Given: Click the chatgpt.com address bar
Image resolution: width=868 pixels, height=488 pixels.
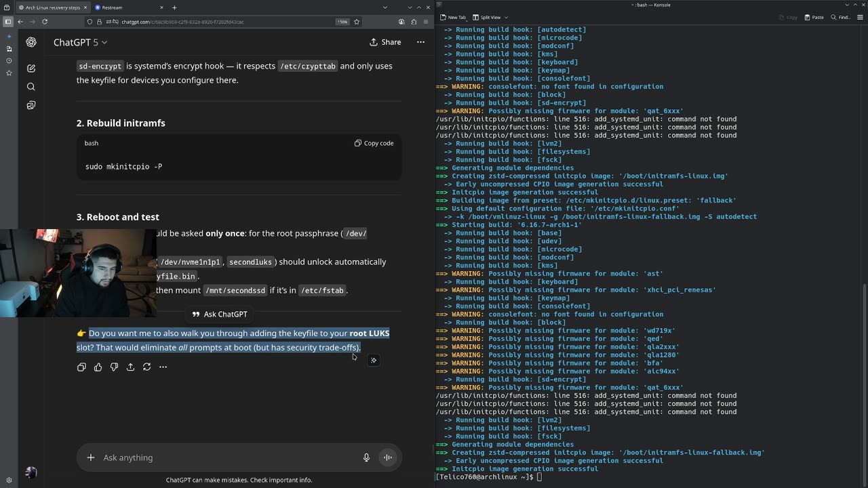Looking at the screenshot, I should [224, 22].
